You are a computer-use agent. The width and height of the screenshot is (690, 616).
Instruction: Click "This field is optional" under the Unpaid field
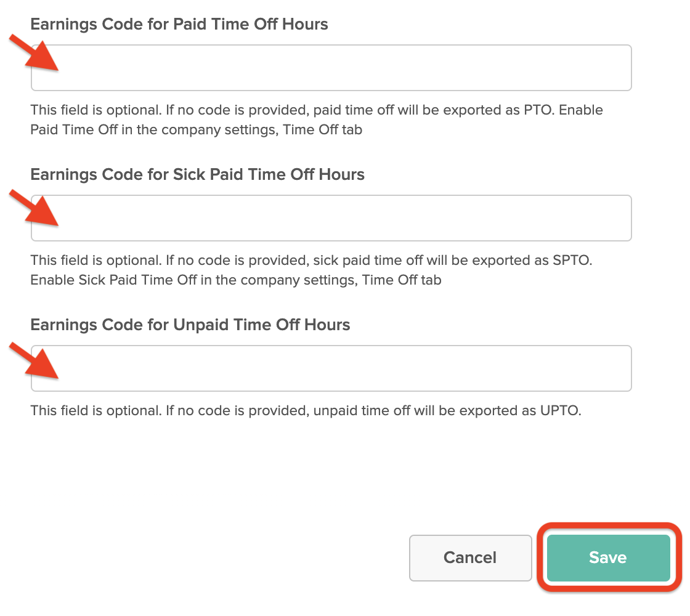point(95,411)
